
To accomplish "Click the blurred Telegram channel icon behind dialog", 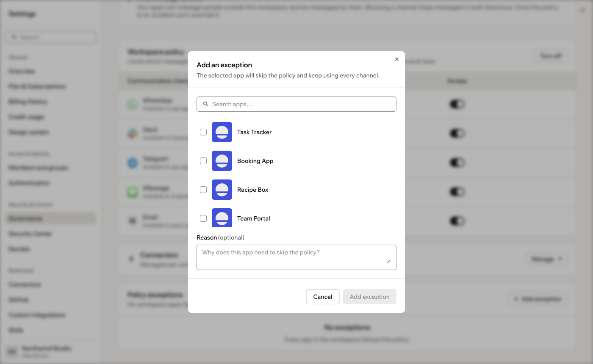I will click(133, 163).
